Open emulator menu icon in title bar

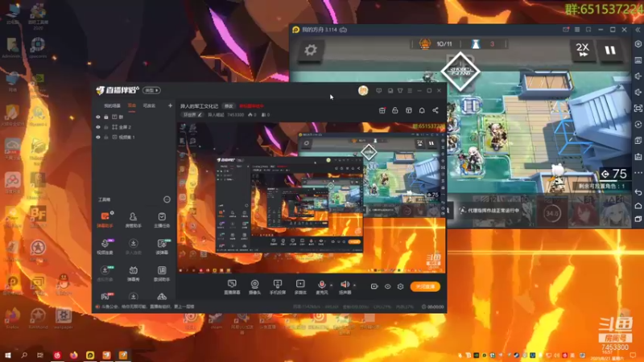click(577, 30)
